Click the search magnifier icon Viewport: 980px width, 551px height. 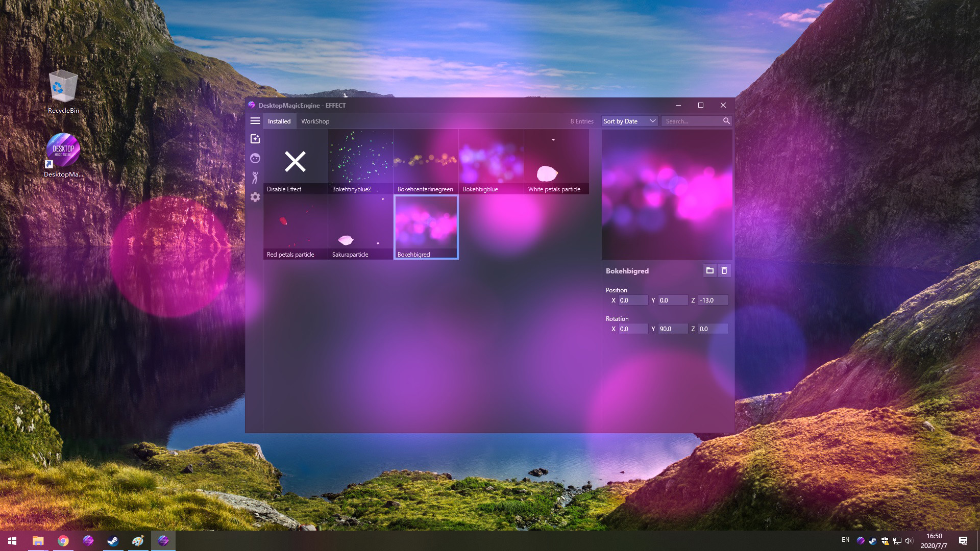pos(726,121)
